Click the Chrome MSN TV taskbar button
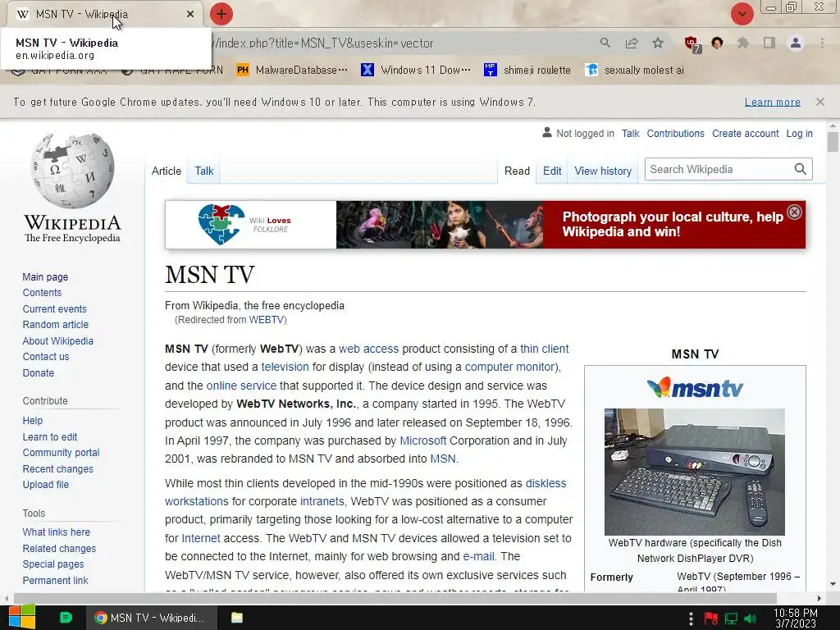The image size is (840, 630). pyautogui.click(x=152, y=618)
